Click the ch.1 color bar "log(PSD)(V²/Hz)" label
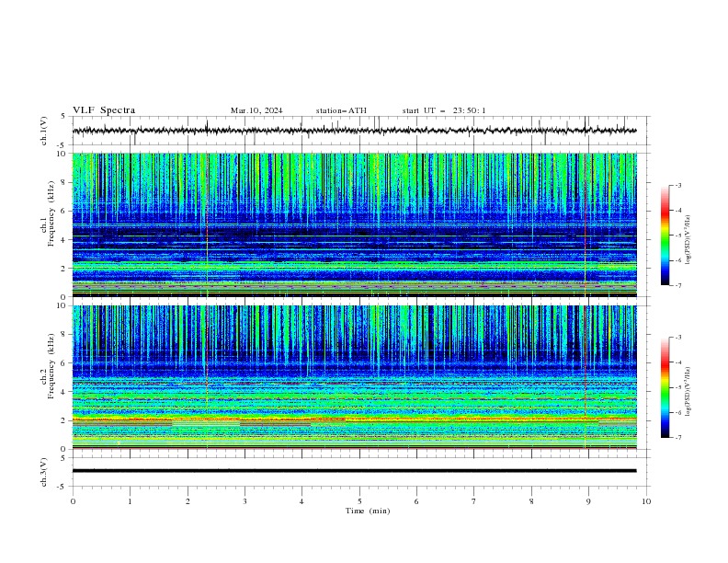Screen dimensions: 728x563 coord(688,240)
